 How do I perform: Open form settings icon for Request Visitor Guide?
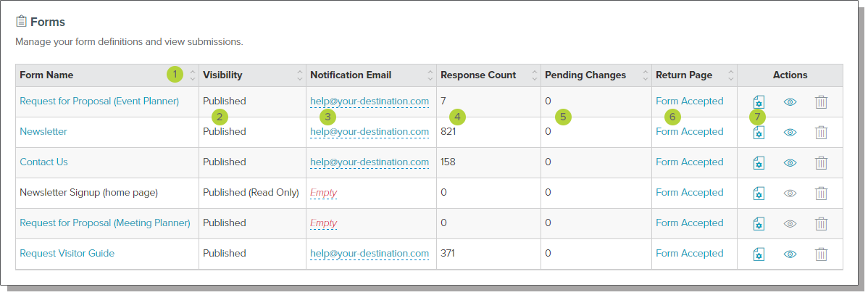[x=759, y=254]
